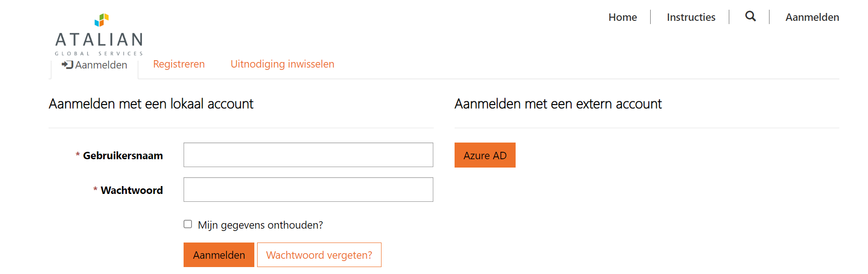Screen dimensions: 868x274
Task: Click the bold Gebruikersnaam field label
Action: 123,156
